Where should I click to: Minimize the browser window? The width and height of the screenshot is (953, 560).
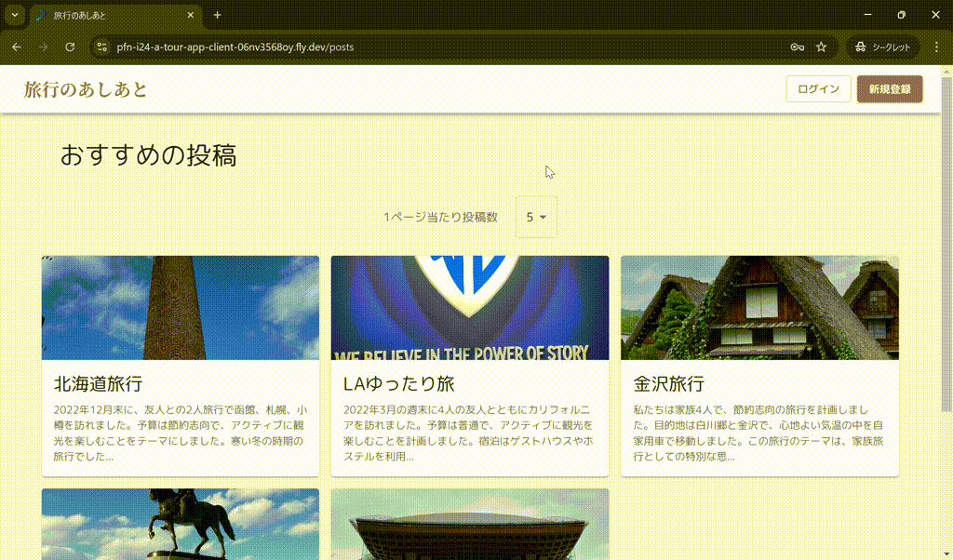(x=868, y=15)
